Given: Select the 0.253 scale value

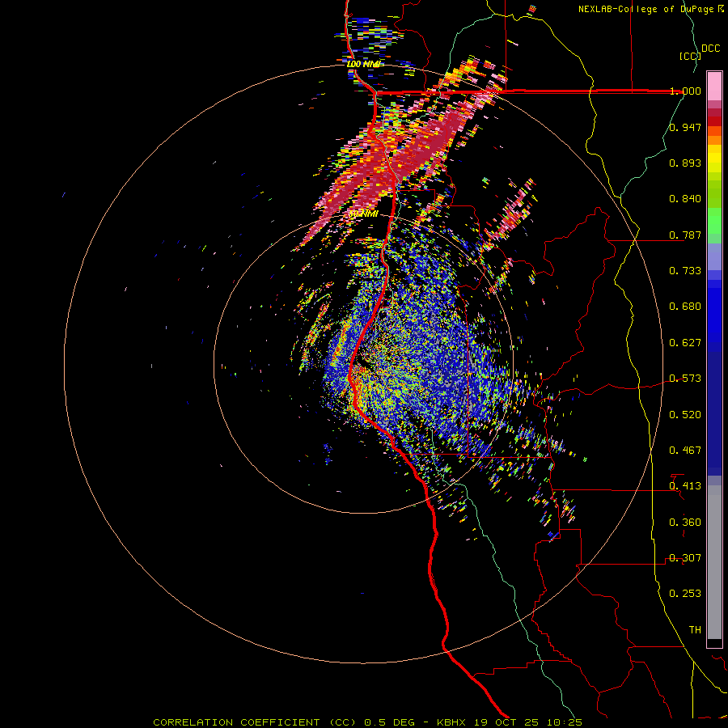Looking at the screenshot, I should (685, 594).
